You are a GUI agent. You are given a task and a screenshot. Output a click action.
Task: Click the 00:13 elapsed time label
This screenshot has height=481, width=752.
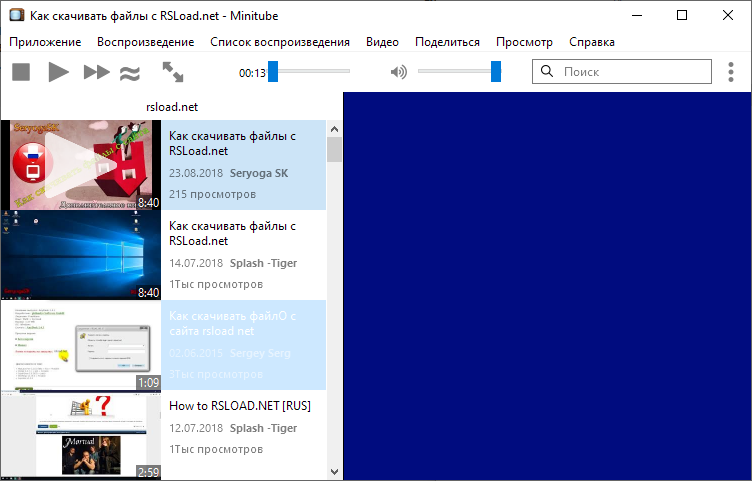point(252,73)
